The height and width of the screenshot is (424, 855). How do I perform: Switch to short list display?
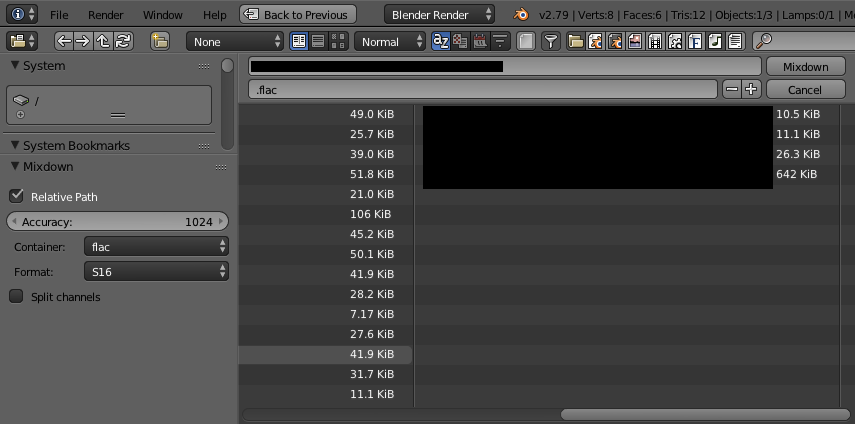(298, 41)
